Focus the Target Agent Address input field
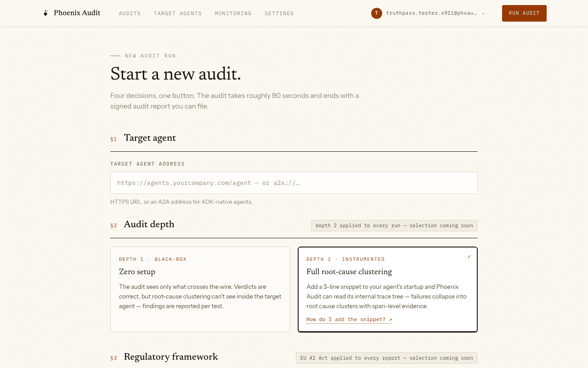This screenshot has height=368, width=588. click(294, 183)
